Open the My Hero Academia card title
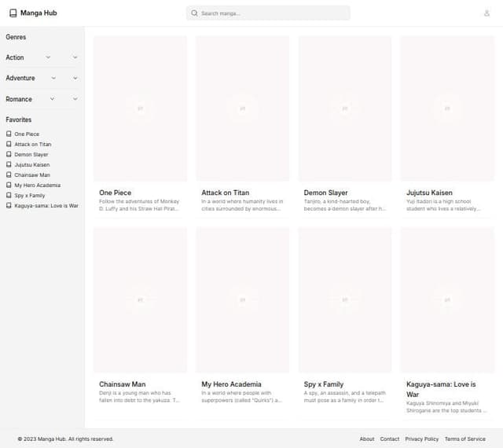The height and width of the screenshot is (448, 503). pyautogui.click(x=231, y=384)
